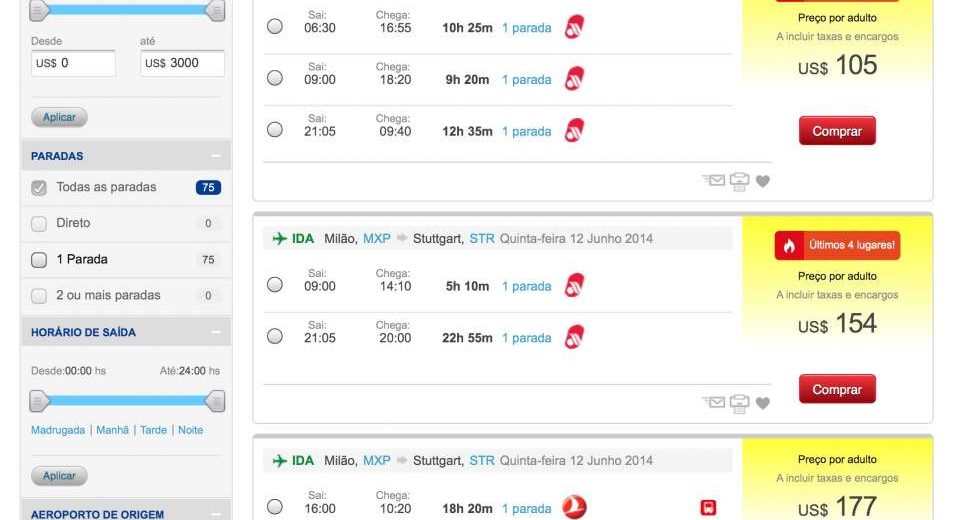The image size is (955, 520).
Task: Print the US$ 154 flight offer
Action: [x=739, y=403]
